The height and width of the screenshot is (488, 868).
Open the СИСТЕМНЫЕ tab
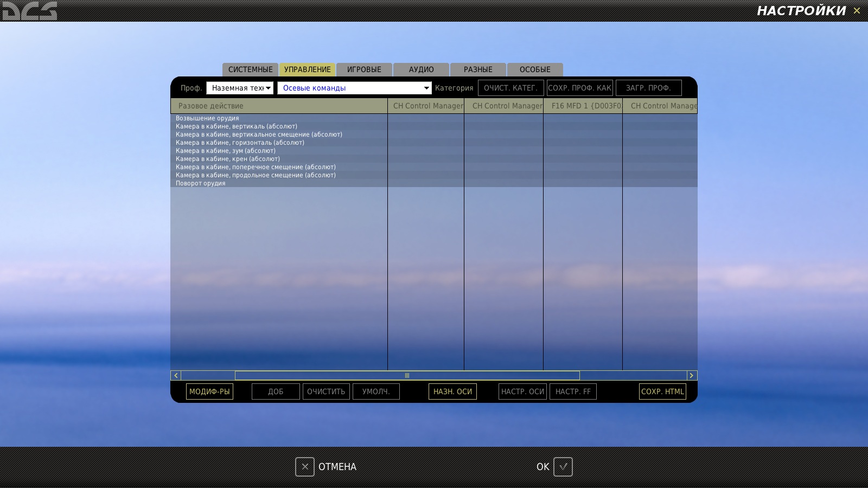coord(250,69)
